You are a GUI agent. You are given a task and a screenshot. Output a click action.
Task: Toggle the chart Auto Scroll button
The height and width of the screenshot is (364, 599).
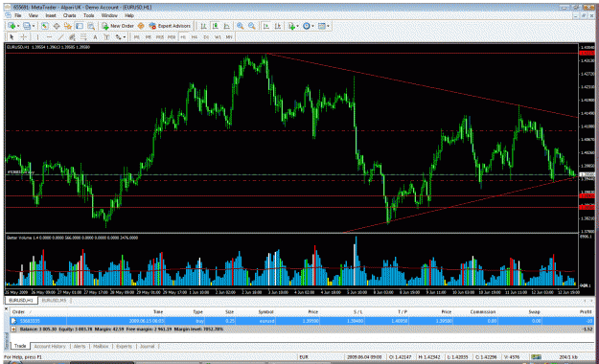tap(266, 26)
